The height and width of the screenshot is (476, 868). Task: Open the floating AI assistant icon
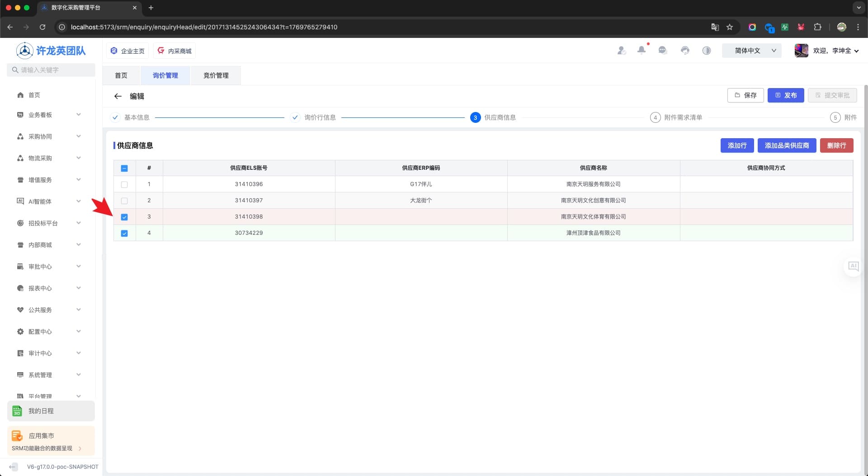853,266
